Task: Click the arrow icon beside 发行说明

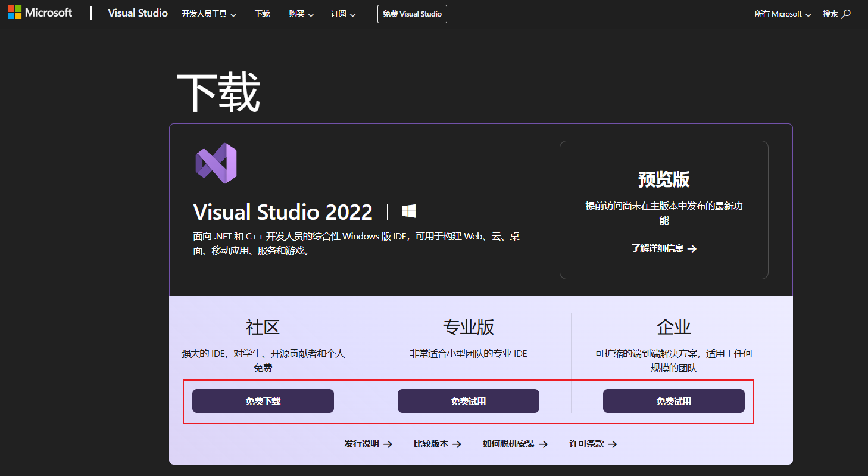Action: click(x=388, y=444)
